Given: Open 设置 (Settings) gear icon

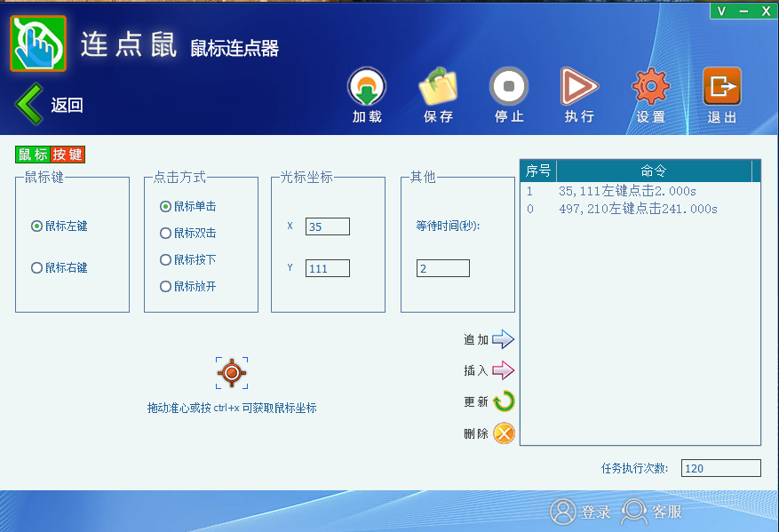Looking at the screenshot, I should pos(650,88).
